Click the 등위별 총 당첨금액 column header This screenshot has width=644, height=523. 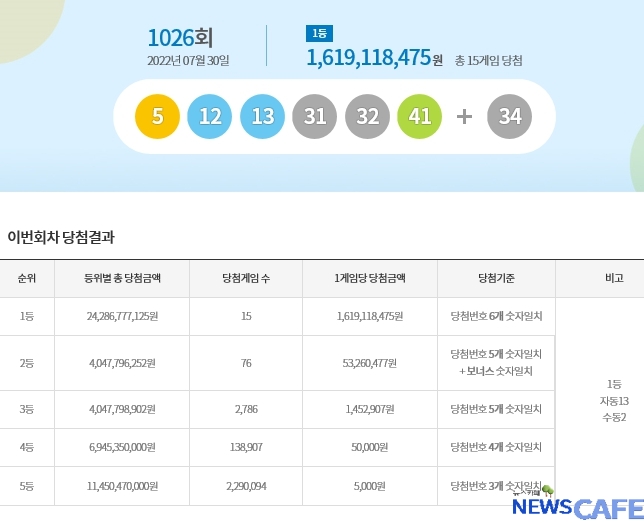point(122,278)
